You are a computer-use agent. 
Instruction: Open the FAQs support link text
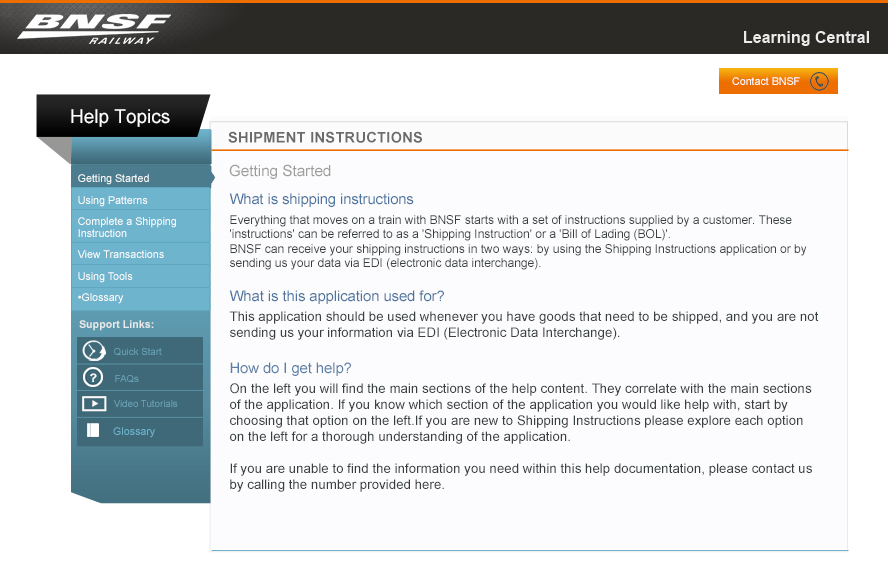126,378
